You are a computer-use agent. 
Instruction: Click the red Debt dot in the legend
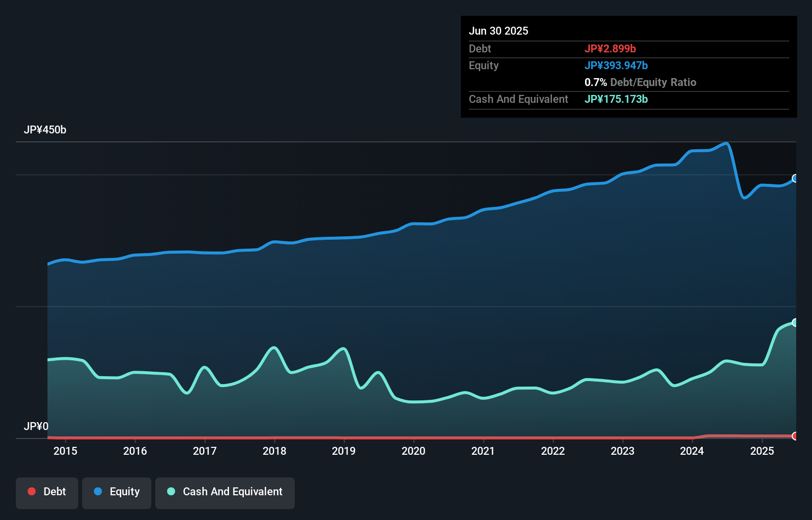tap(31, 492)
